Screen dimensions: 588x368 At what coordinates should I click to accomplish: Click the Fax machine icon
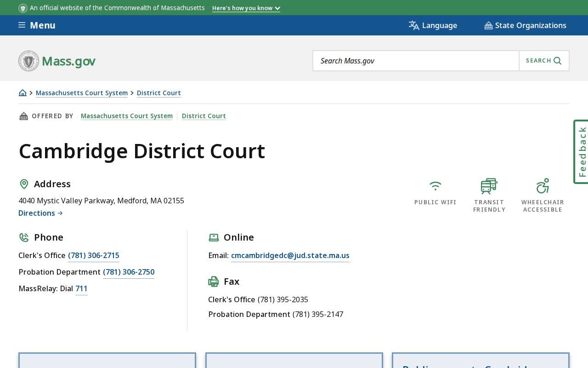point(214,282)
